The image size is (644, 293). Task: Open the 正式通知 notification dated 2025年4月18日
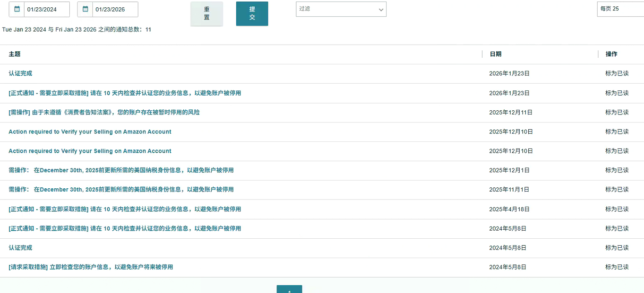coord(124,209)
